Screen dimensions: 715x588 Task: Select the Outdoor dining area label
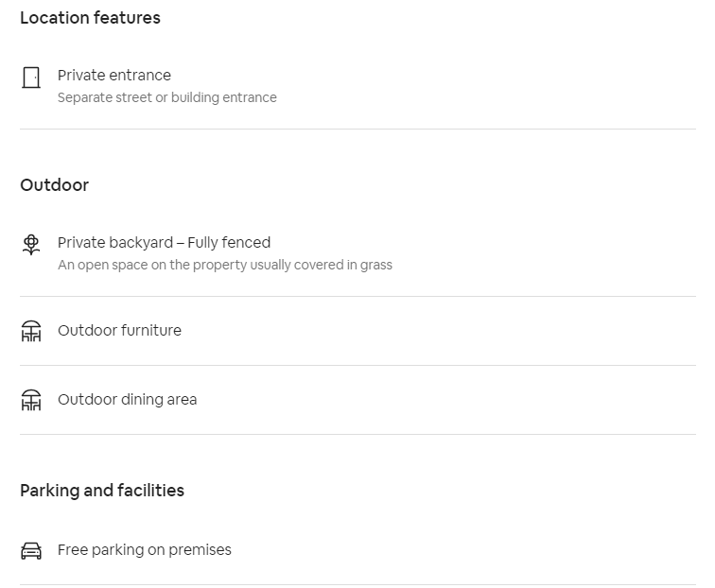click(x=128, y=399)
